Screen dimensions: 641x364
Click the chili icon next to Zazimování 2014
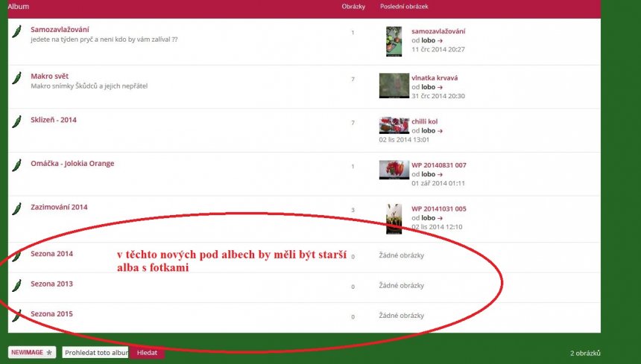pyautogui.click(x=16, y=209)
